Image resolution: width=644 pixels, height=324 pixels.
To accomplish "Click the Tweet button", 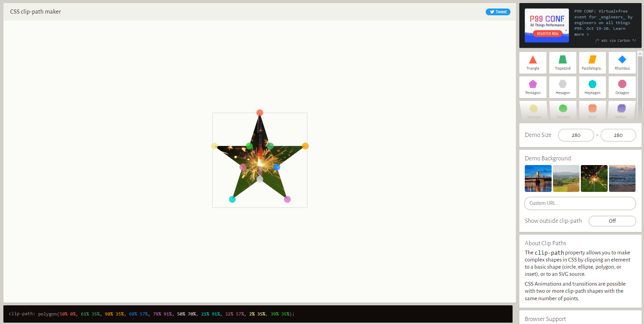I will [498, 12].
